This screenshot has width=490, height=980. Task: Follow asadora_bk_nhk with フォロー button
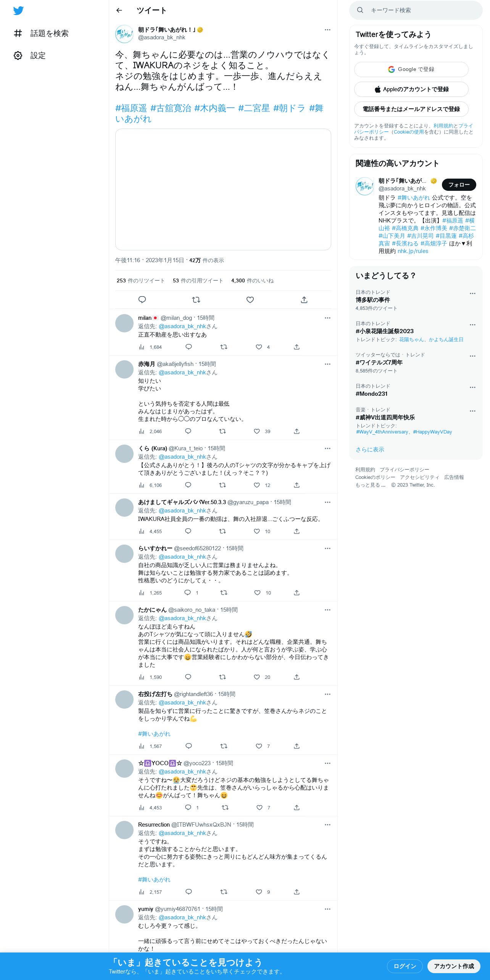pyautogui.click(x=459, y=185)
